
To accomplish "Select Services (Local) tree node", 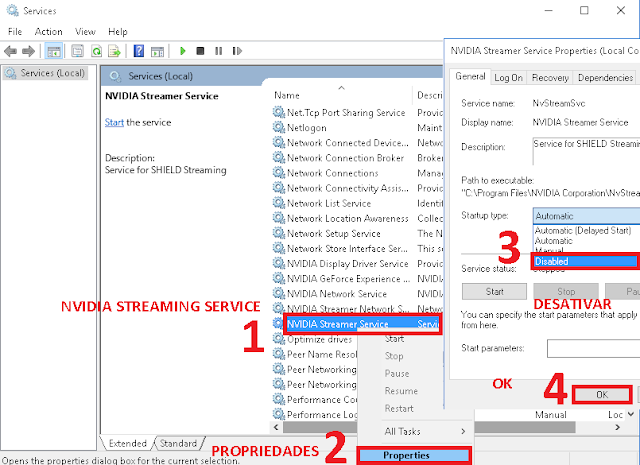I will 45,73.
